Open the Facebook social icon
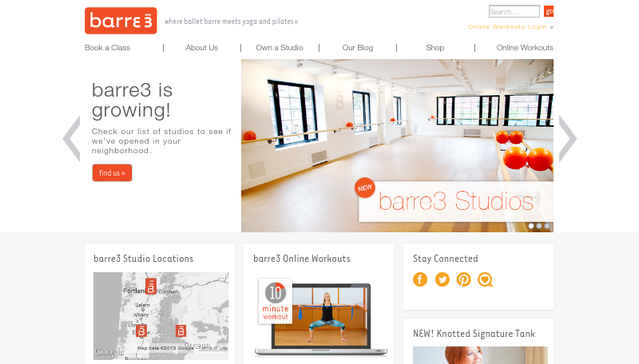639x364 pixels. [x=420, y=279]
